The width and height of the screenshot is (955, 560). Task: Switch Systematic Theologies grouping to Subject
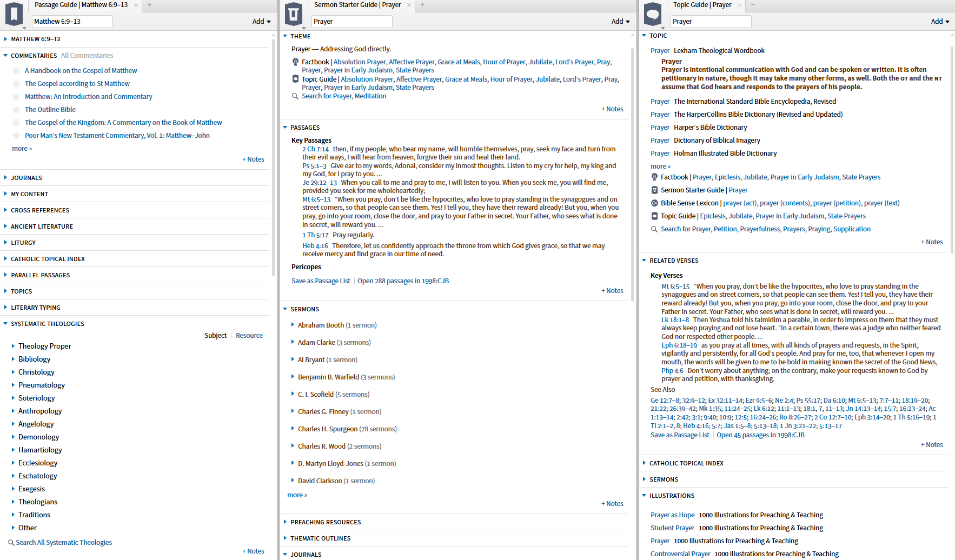(215, 336)
